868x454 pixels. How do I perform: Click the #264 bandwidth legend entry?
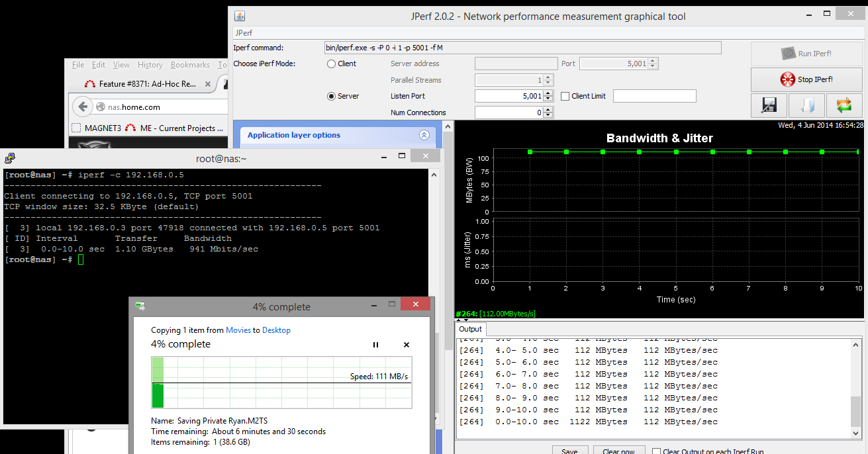point(496,314)
